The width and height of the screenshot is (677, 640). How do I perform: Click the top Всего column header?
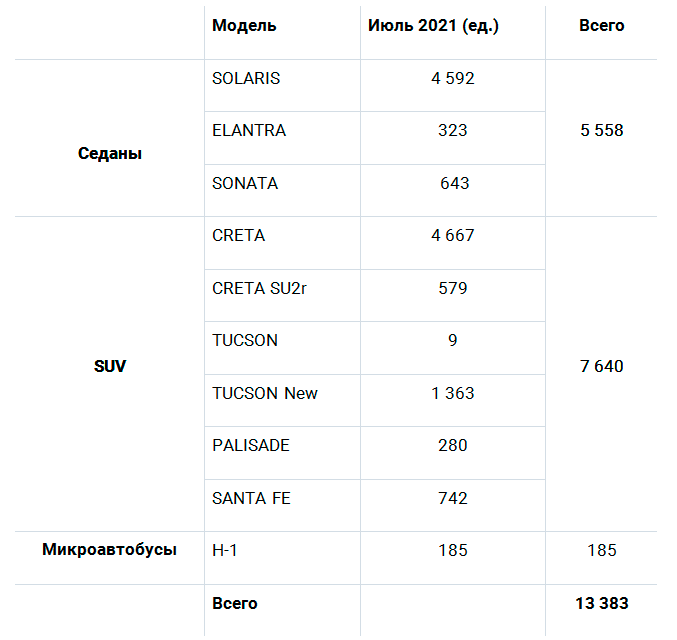601,25
